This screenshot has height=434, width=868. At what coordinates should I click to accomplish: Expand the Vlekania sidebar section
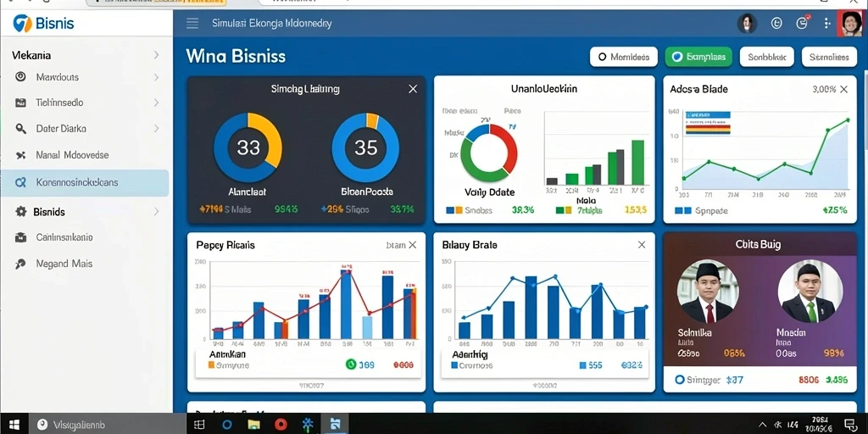point(86,55)
